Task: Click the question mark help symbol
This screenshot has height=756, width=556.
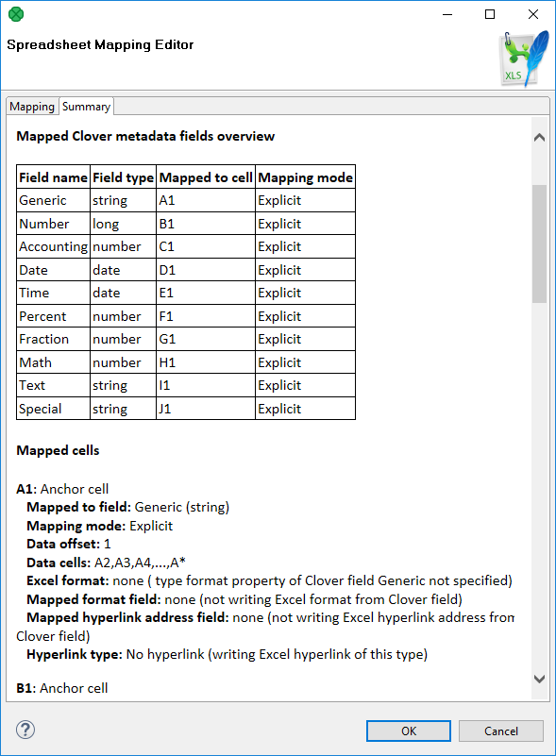Action: [x=24, y=730]
